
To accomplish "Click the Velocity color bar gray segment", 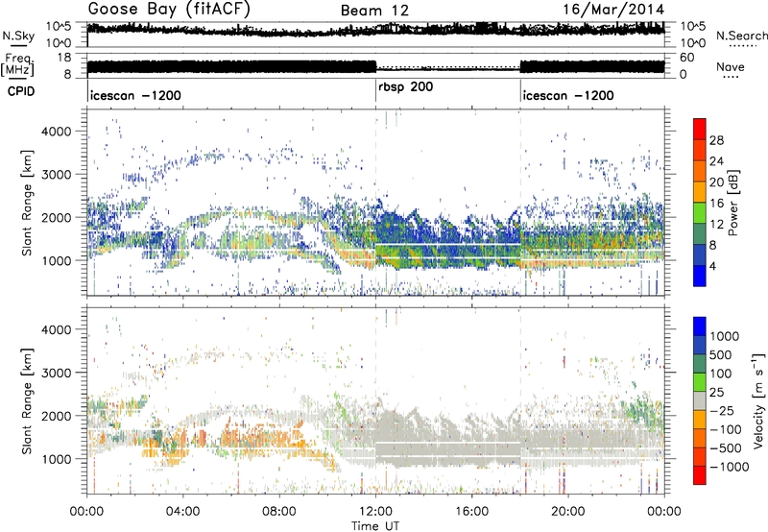I will (700, 400).
